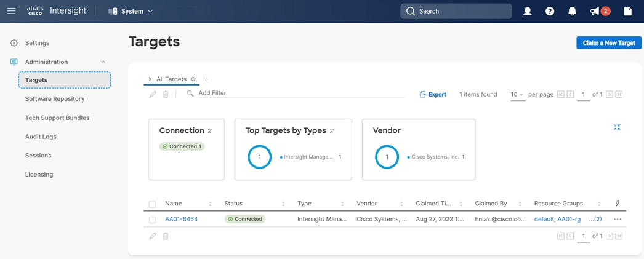Open the AA01-6454 target link
The width and height of the screenshot is (644, 259).
pyautogui.click(x=181, y=219)
